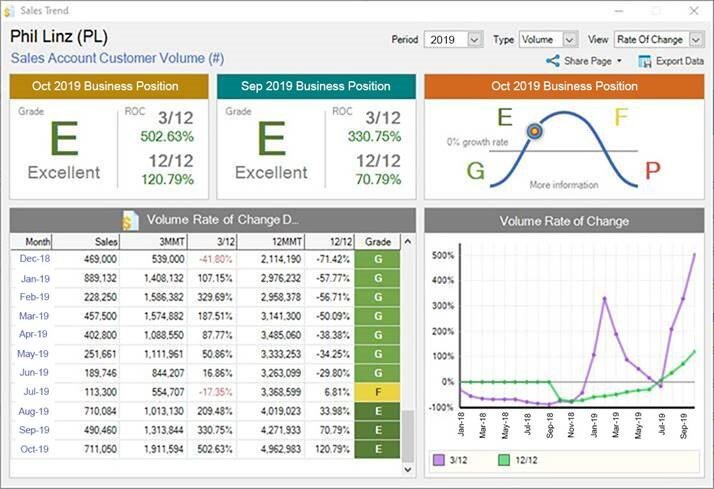Click the table scrollbar up arrow
714x489 pixels.
407,242
